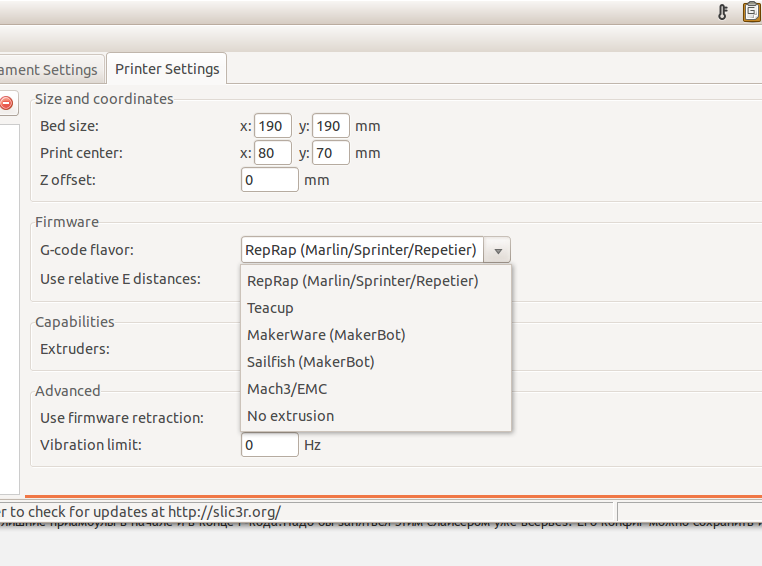
Task: Click the Bed size x input field
Action: tap(272, 126)
